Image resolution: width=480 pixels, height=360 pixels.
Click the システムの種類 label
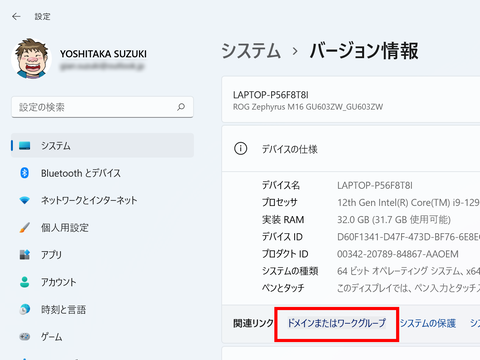pyautogui.click(x=290, y=271)
